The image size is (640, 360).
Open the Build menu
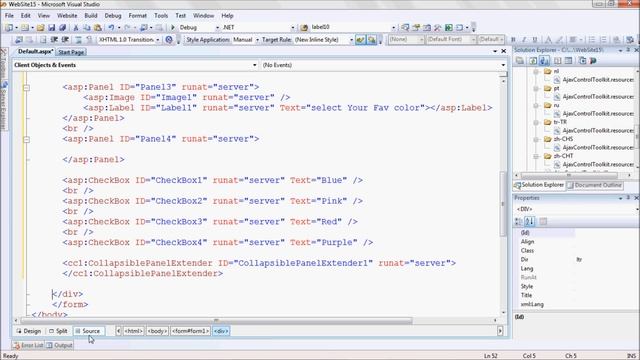pos(91,16)
